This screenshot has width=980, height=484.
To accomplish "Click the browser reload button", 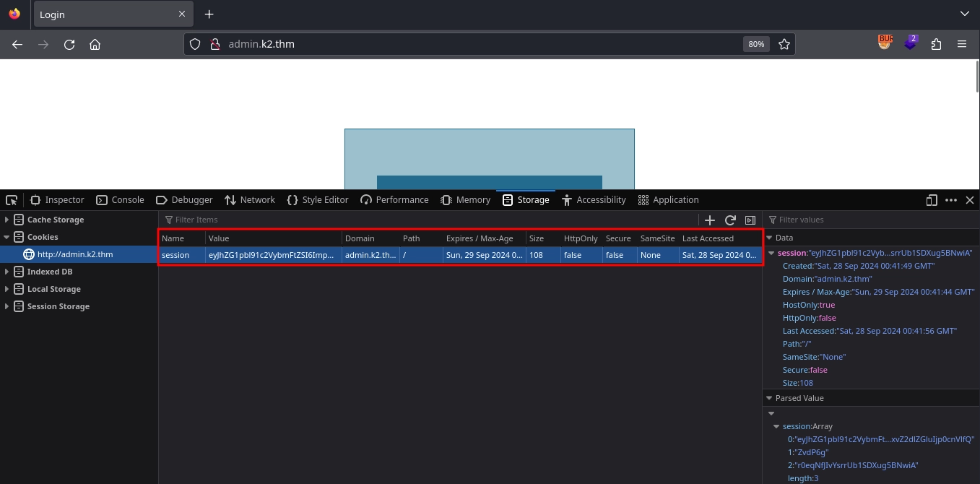I will click(x=69, y=44).
